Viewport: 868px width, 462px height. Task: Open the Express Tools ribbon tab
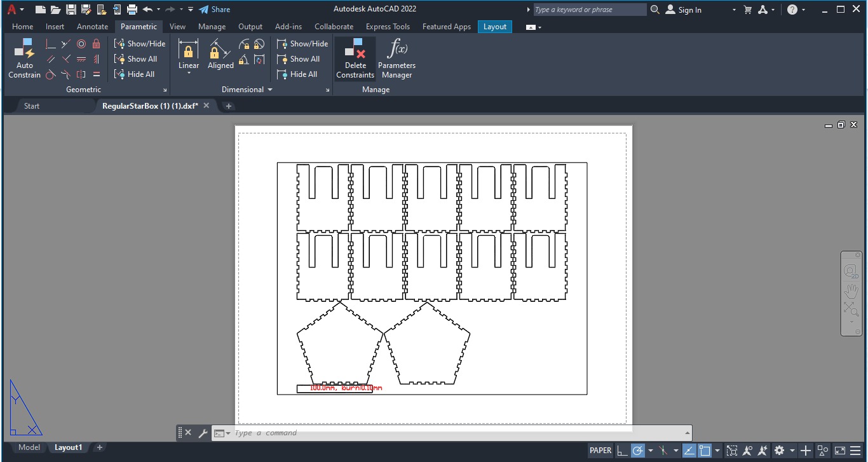pos(388,27)
